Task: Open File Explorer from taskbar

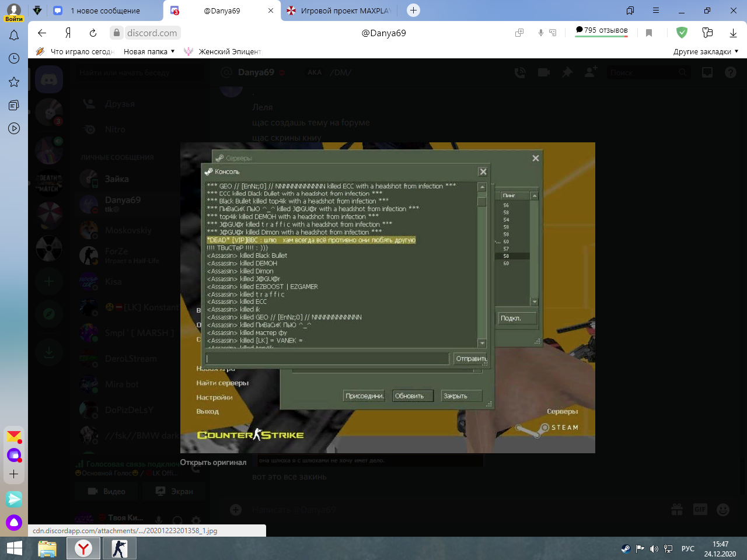Action: pyautogui.click(x=47, y=549)
